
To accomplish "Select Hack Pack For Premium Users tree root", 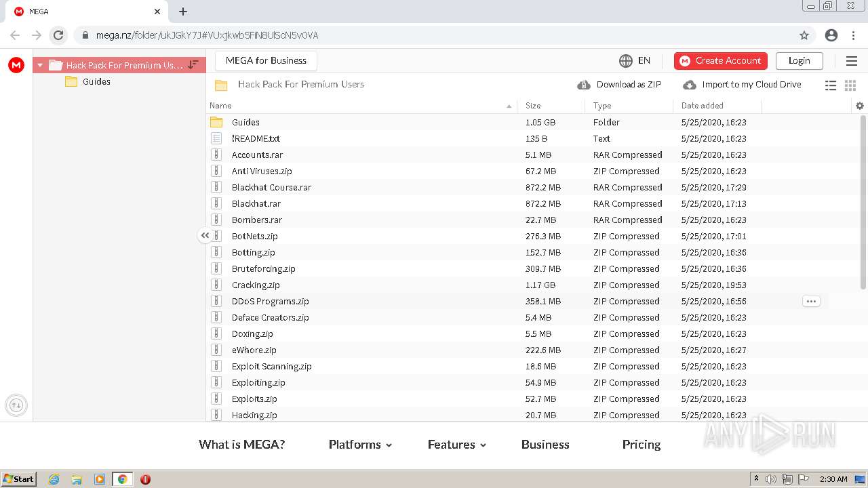I will pos(119,65).
